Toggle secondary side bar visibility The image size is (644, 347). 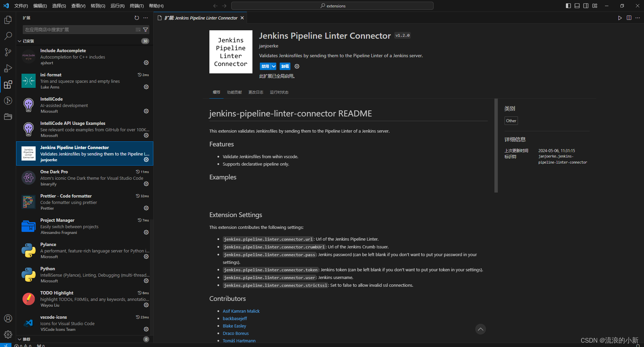pos(586,6)
